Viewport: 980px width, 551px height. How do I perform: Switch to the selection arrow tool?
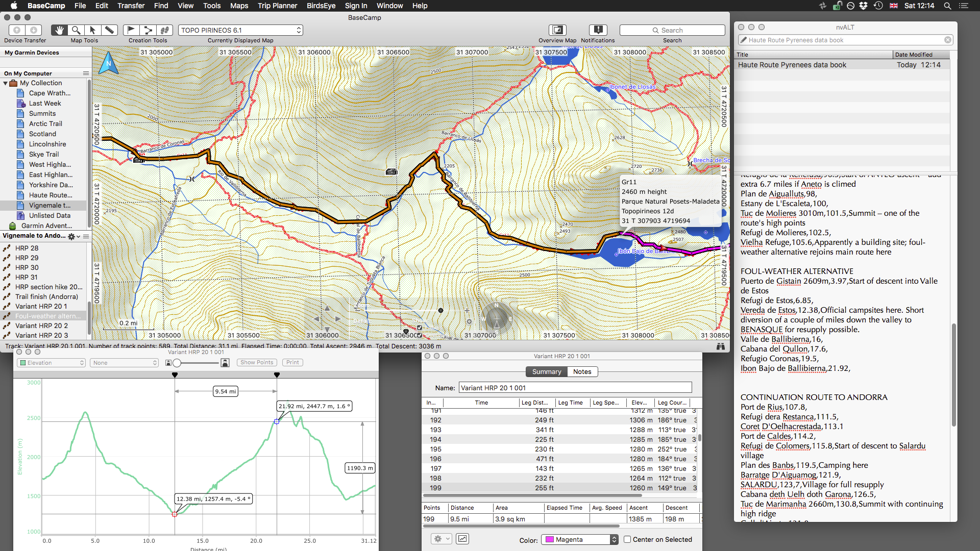coord(92,30)
